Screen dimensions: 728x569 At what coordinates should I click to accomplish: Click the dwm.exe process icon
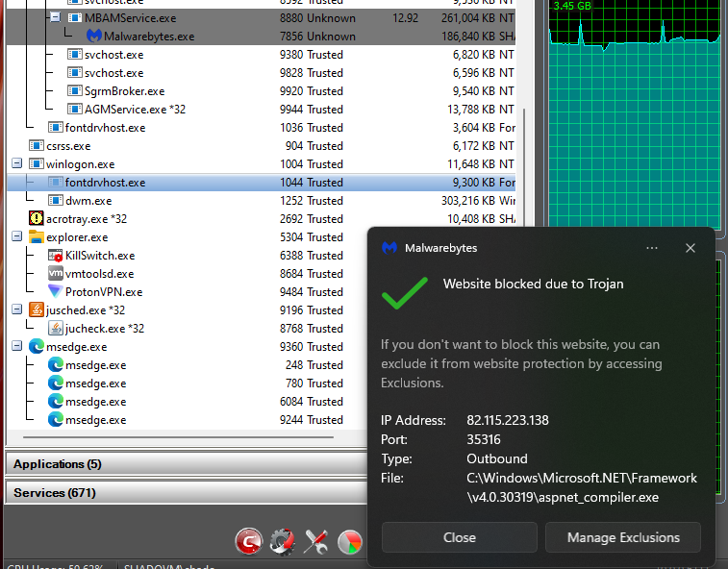pyautogui.click(x=55, y=200)
